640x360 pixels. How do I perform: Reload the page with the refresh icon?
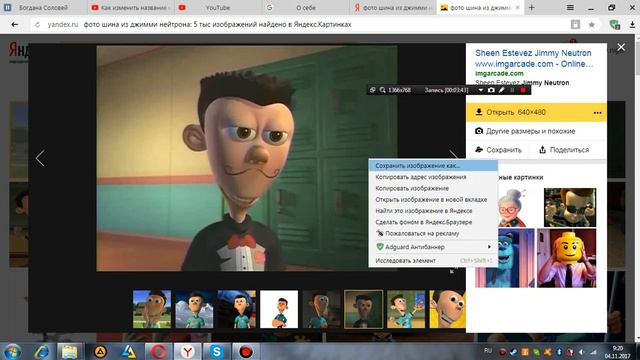click(38, 24)
